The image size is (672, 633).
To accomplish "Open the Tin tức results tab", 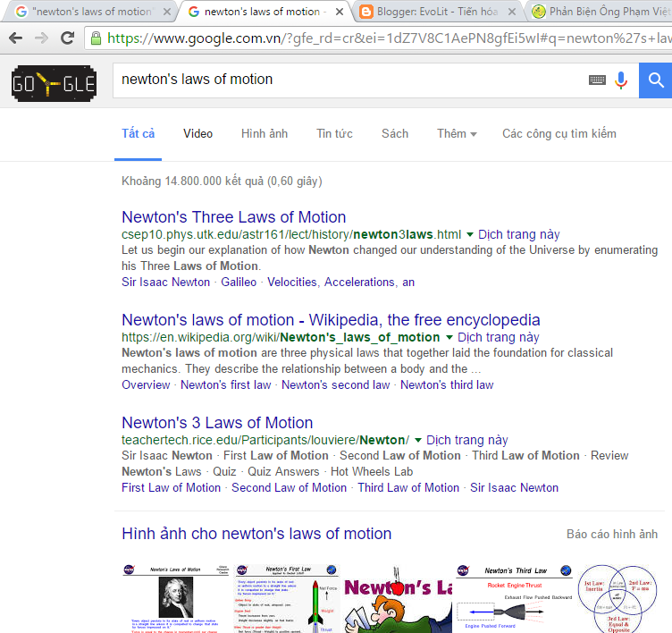I will (x=335, y=134).
